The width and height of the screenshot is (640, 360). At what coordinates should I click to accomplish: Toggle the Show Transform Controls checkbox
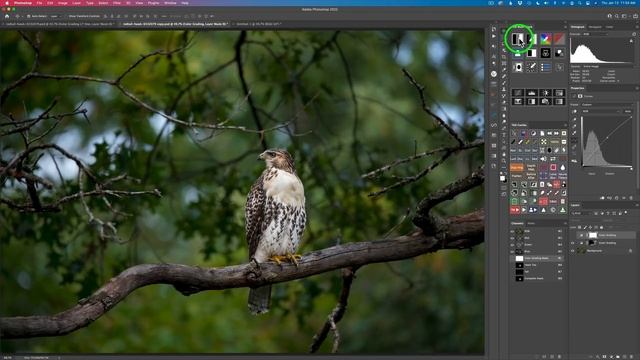[66, 16]
